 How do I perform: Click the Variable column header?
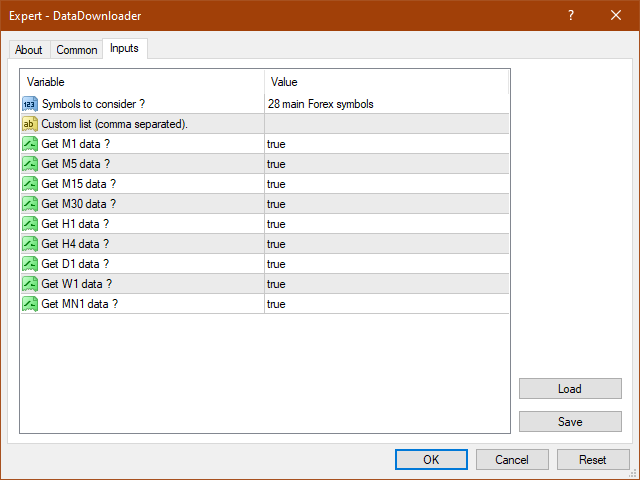tap(141, 82)
